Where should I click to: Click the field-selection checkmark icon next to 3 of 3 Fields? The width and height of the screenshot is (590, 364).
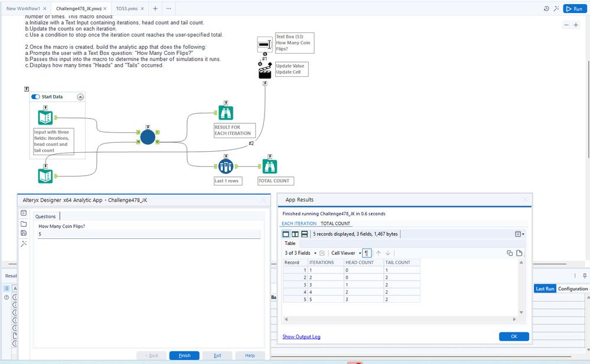(x=322, y=253)
